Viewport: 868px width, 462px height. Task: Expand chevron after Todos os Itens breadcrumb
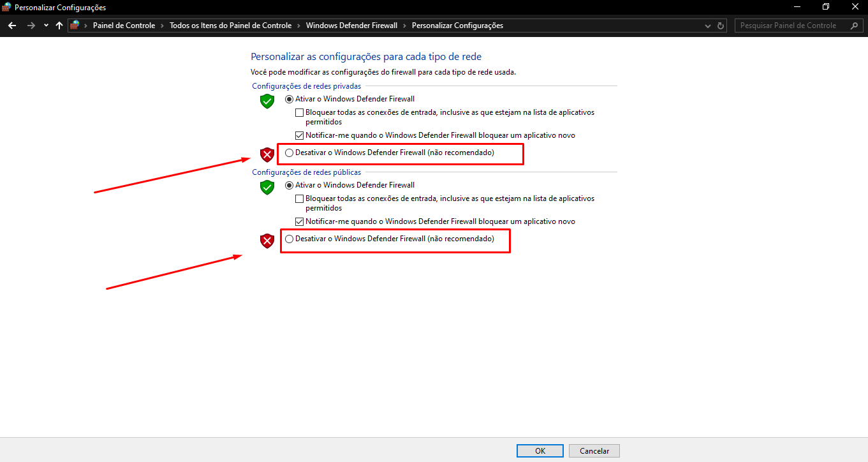(299, 26)
